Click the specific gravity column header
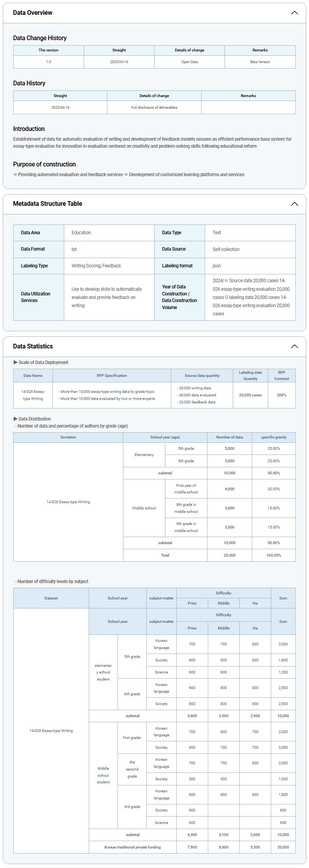This screenshot has height=868, width=309. click(x=274, y=437)
